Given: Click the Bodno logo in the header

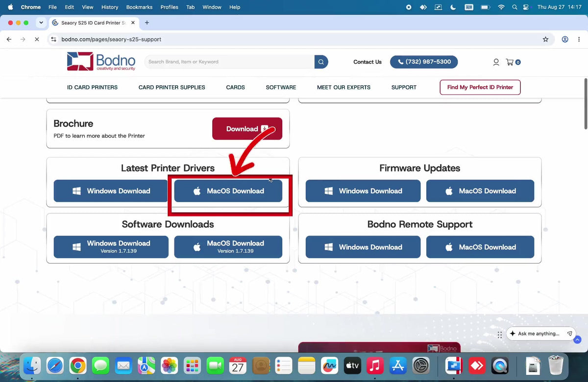Looking at the screenshot, I should (101, 62).
